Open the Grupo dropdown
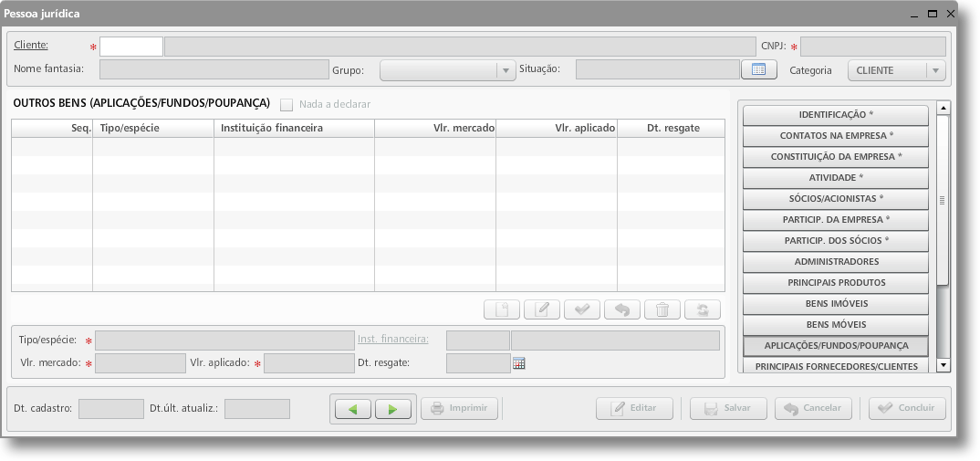 [x=447, y=70]
